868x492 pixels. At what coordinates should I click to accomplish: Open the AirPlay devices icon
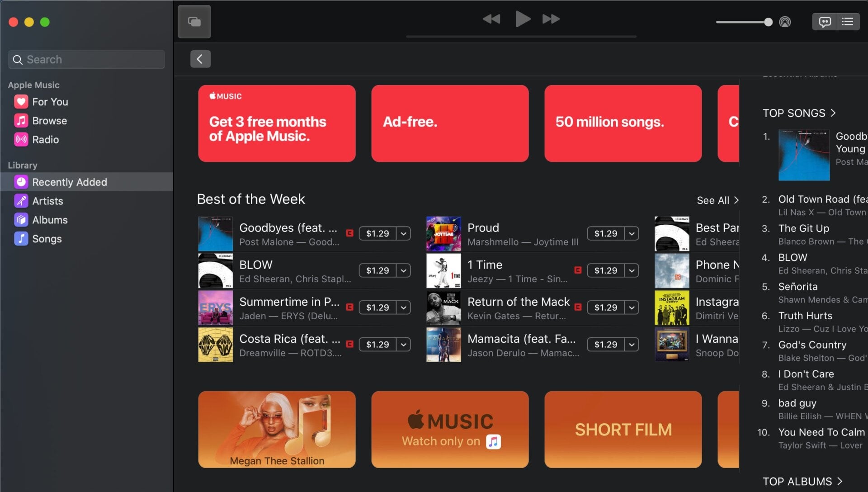[x=785, y=21]
